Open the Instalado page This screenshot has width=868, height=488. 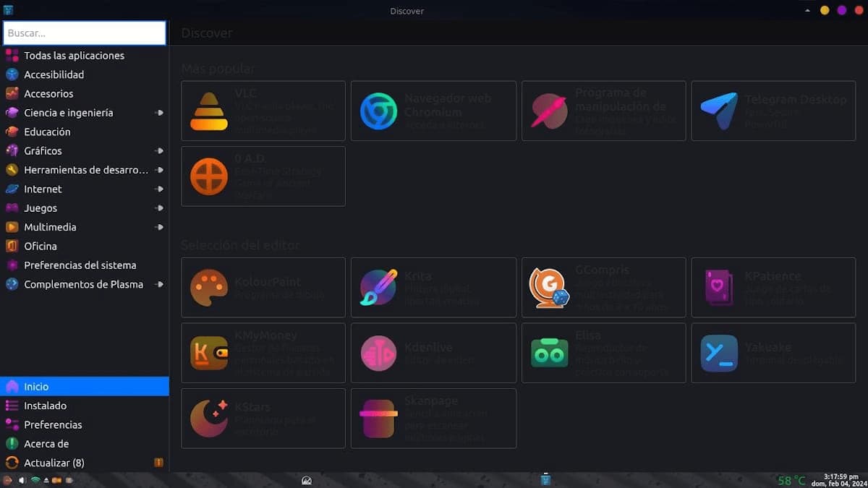point(85,406)
